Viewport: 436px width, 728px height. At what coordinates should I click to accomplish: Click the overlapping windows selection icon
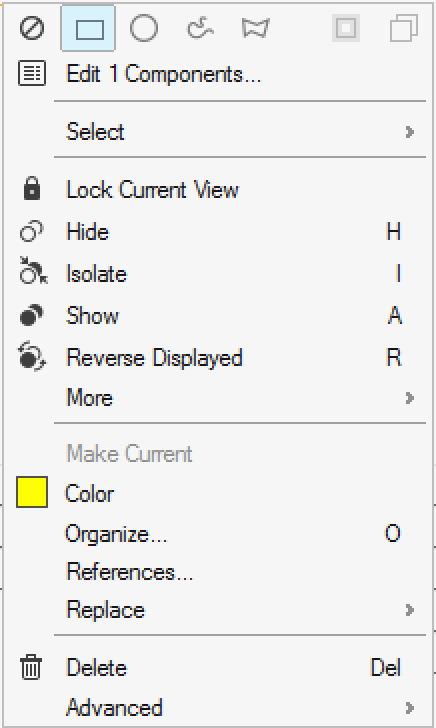[403, 28]
